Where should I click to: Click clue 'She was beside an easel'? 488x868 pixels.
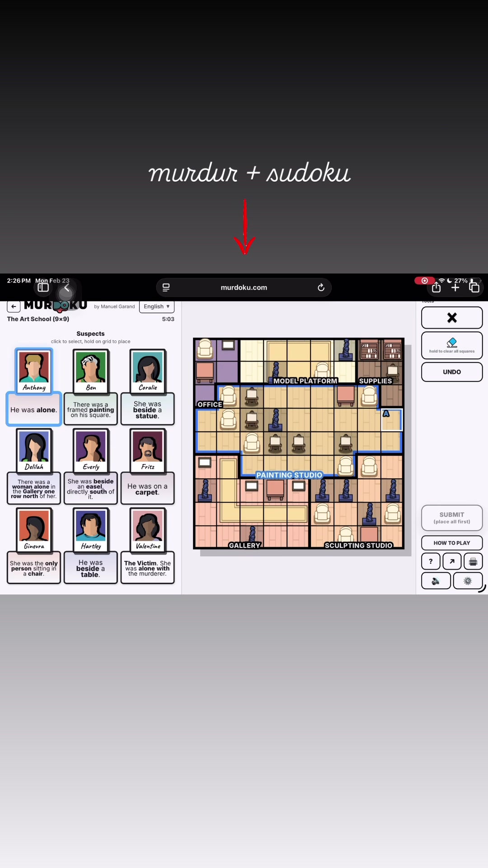coord(91,489)
